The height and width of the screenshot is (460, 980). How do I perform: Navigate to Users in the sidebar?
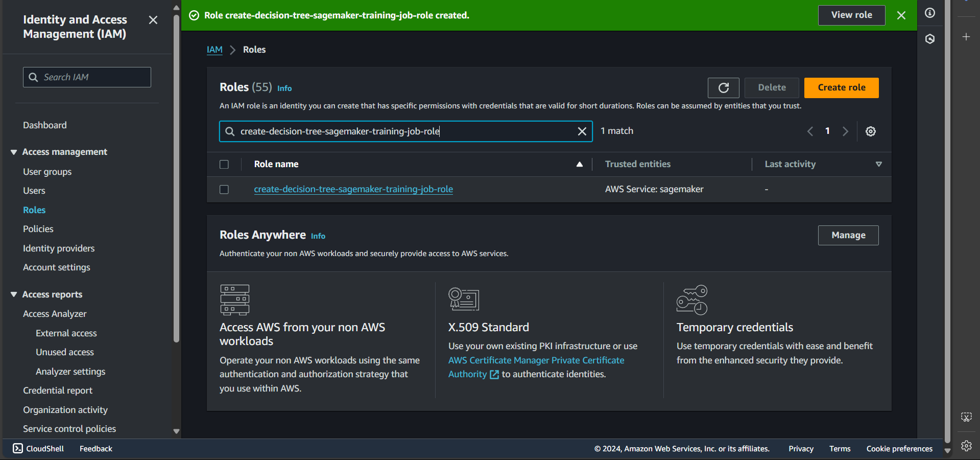[34, 191]
